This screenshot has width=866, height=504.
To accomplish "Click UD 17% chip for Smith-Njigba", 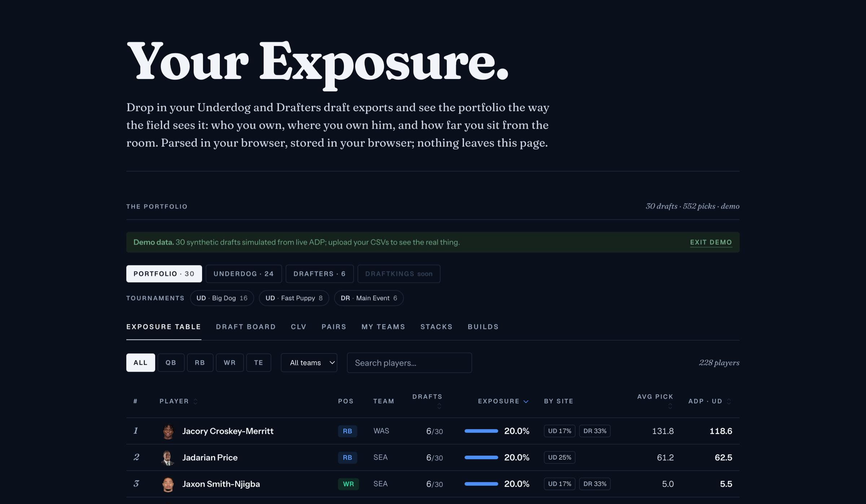I will point(560,484).
